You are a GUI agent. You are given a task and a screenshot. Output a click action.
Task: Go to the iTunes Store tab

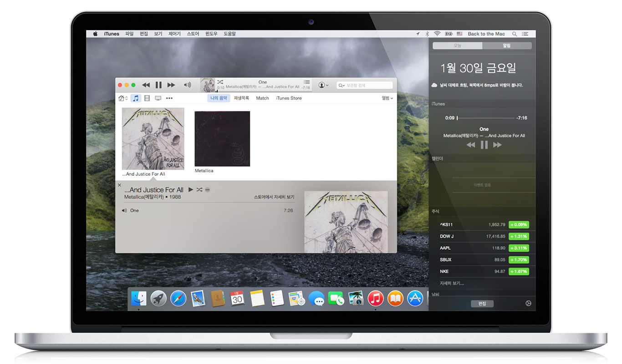pos(289,98)
